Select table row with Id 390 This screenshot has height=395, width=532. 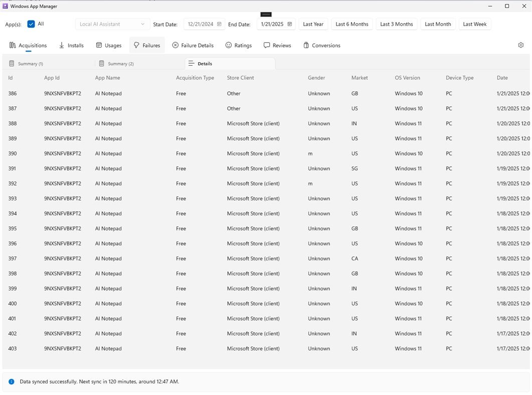(x=266, y=154)
